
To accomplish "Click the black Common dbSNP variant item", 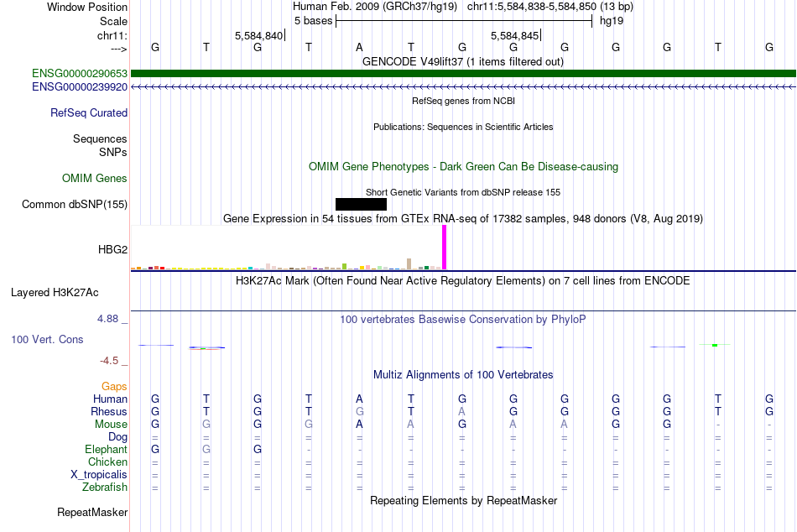I will (361, 205).
